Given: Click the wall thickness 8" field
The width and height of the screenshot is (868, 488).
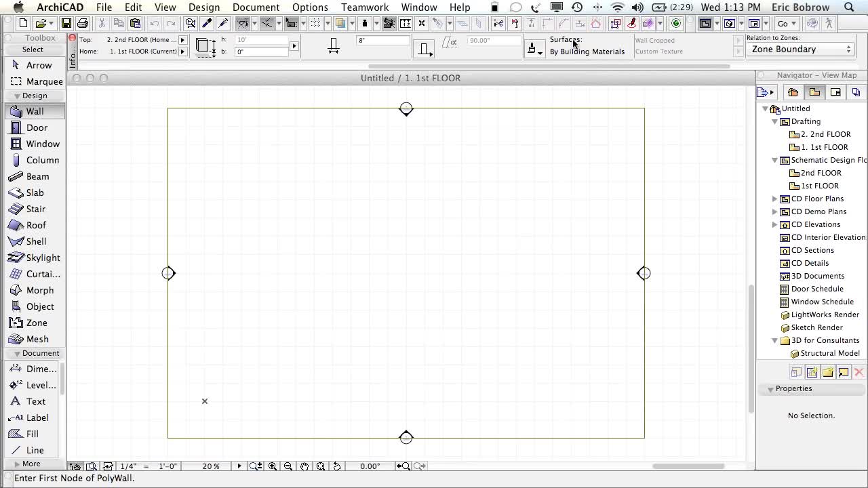Looking at the screenshot, I should pyautogui.click(x=383, y=41).
